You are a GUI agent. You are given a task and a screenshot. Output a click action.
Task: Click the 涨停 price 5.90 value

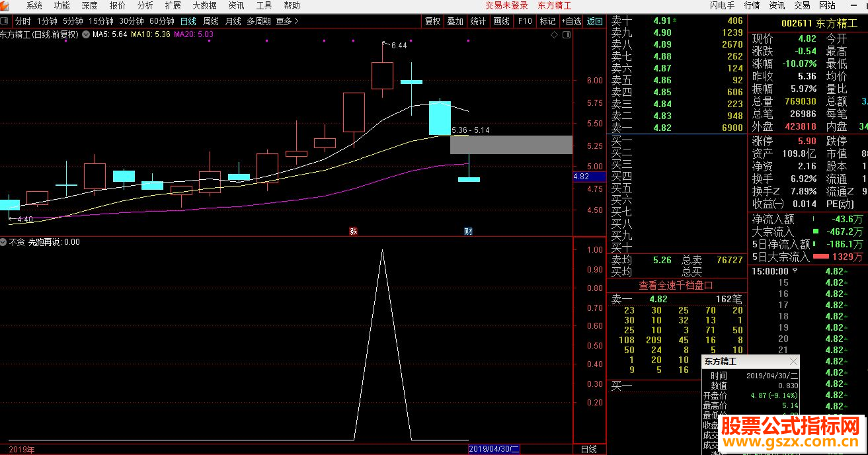(x=807, y=142)
